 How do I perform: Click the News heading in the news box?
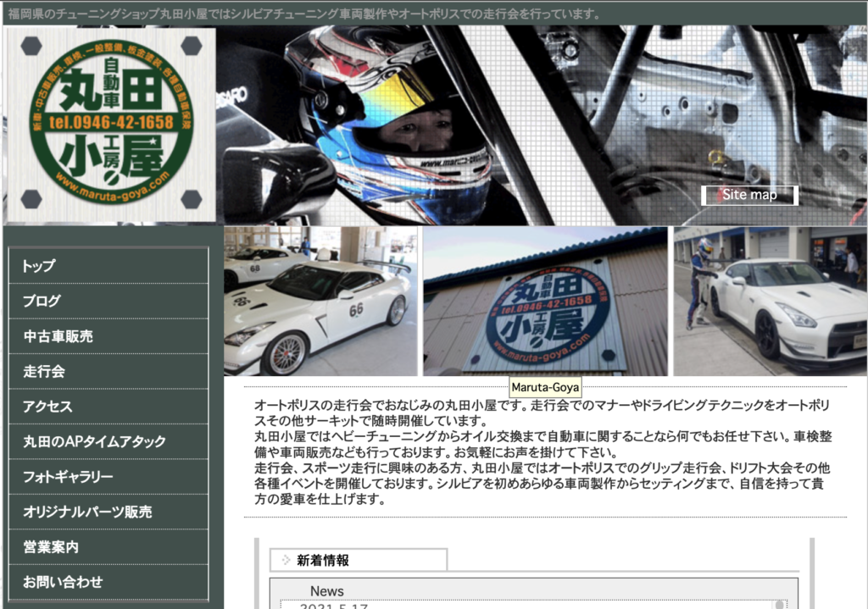326,590
